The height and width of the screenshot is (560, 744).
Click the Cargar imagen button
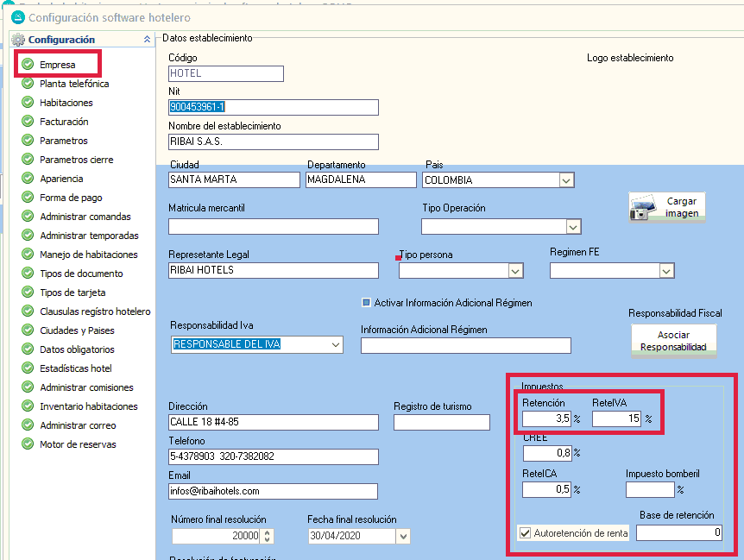[x=667, y=207]
